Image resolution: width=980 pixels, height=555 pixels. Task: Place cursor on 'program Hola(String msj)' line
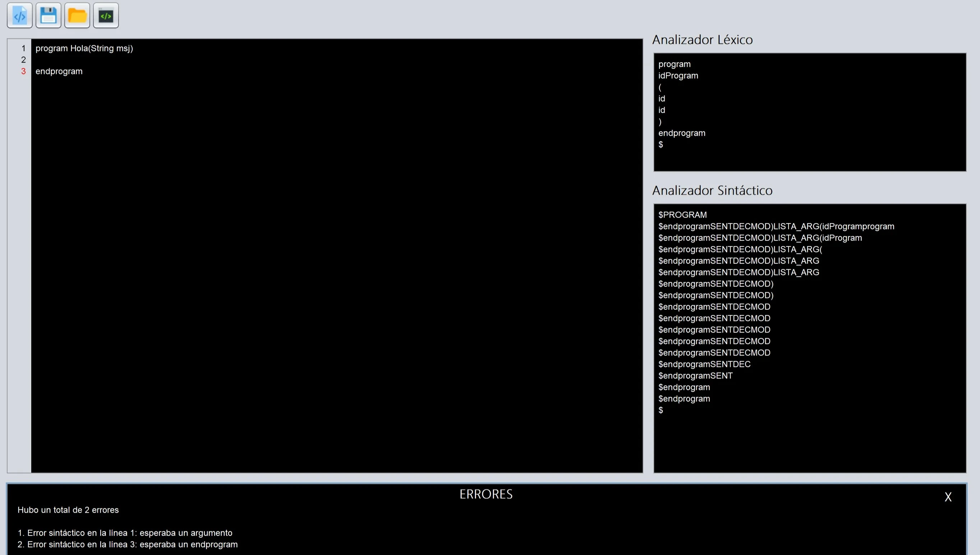tap(84, 48)
